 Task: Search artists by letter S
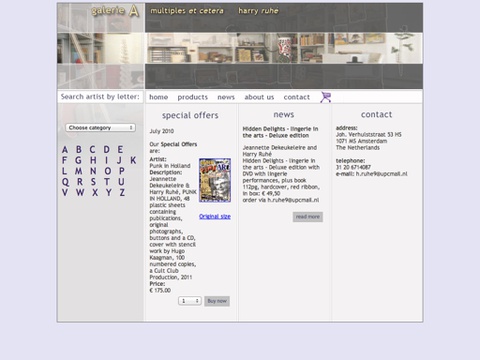click(x=93, y=182)
